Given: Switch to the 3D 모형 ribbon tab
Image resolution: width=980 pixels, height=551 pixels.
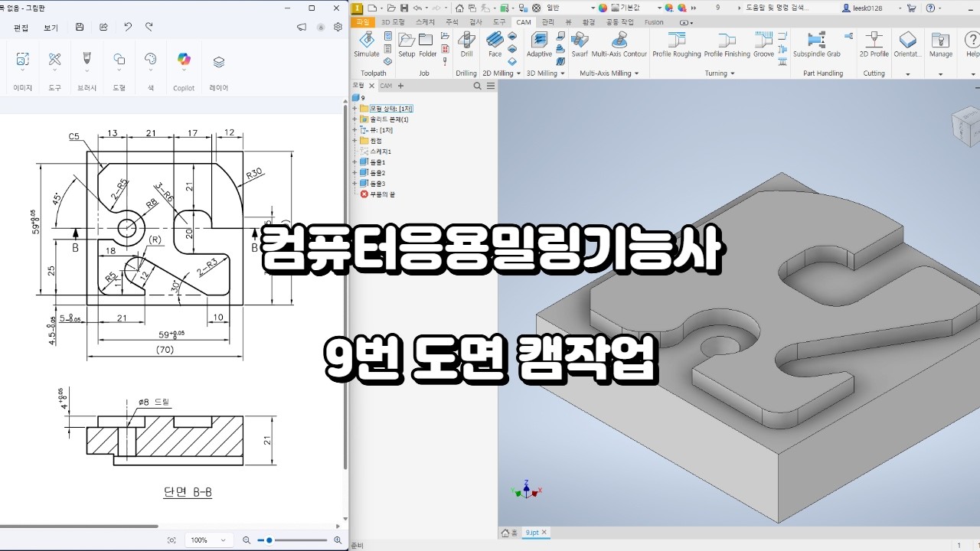Looking at the screenshot, I should point(393,22).
